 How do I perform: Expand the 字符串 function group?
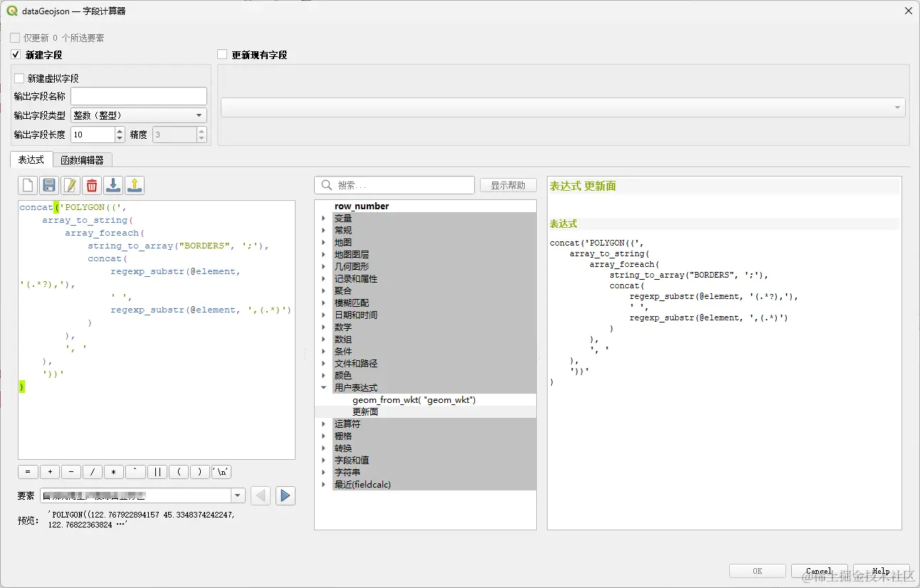(324, 473)
